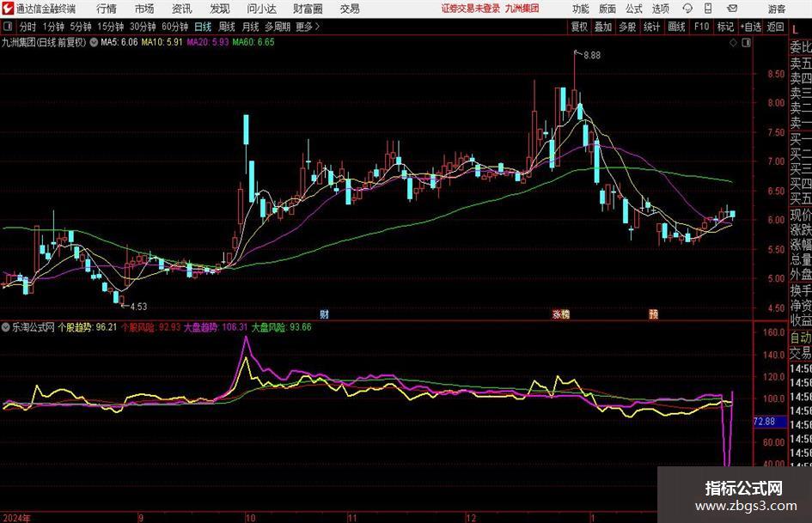Click the 交易 side tab below 自动
The height and width of the screenshot is (523, 812).
click(801, 353)
